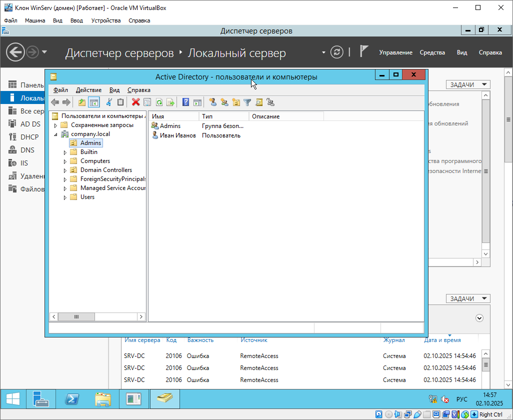Open notifications flag in Server Manager
Screen dimensions: 513x420
point(364,51)
